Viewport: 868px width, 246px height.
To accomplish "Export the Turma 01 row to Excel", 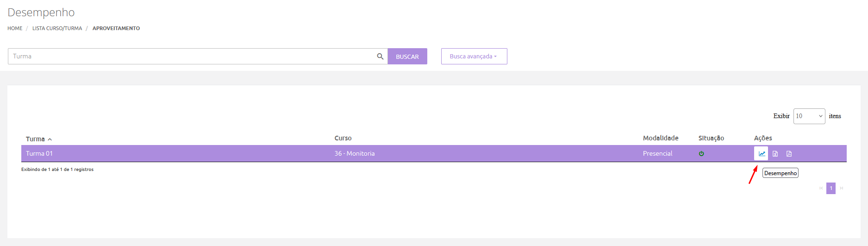I will 775,154.
